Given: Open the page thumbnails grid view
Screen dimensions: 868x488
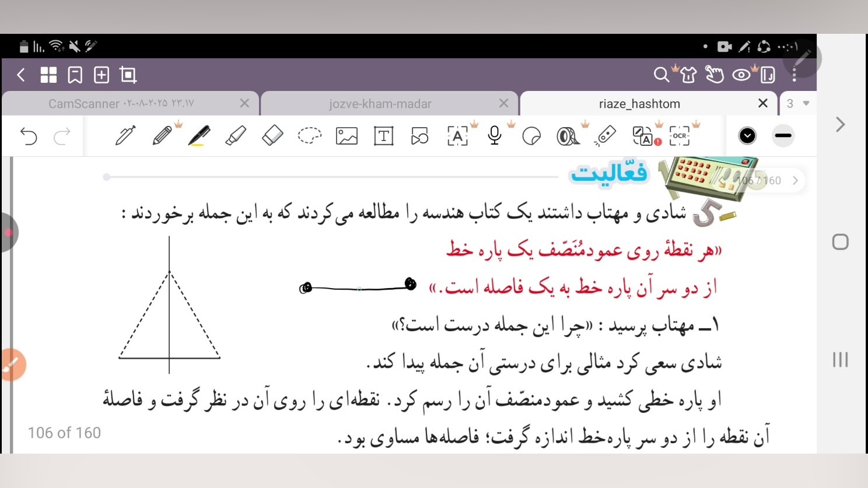Looking at the screenshot, I should click(48, 75).
